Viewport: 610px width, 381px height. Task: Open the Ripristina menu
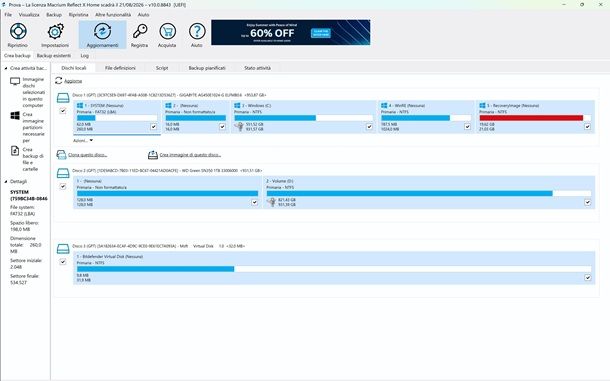[x=79, y=15]
